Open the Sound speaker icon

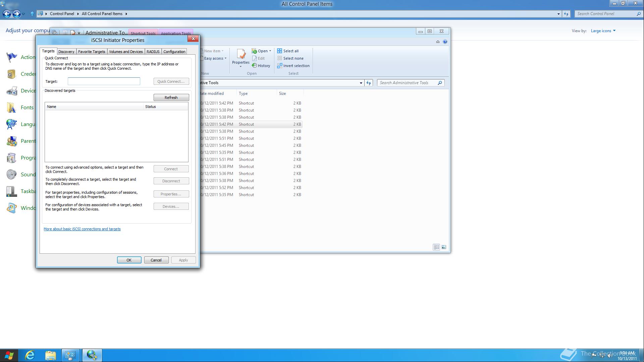point(11,175)
